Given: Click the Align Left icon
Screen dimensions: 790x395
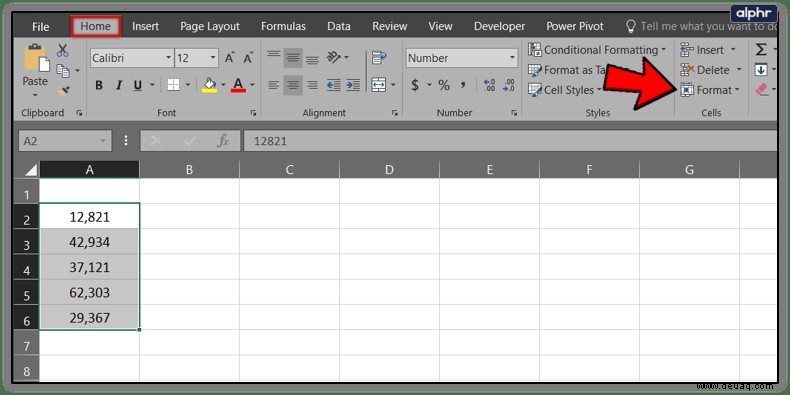Looking at the screenshot, I should (274, 85).
